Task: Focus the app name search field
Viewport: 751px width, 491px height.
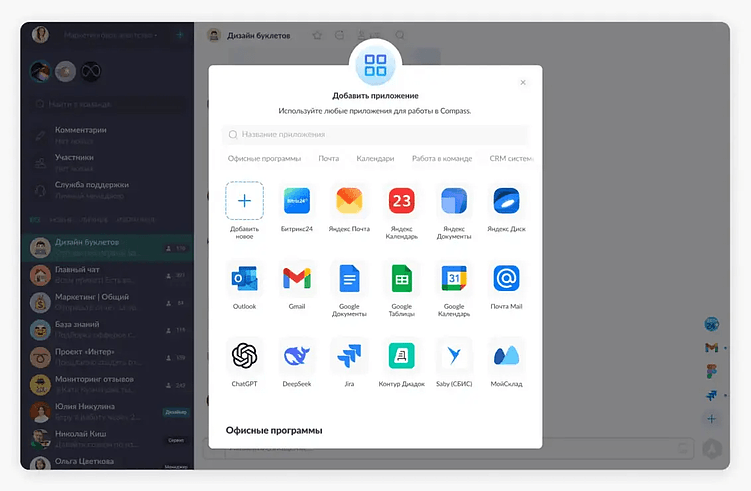Action: [376, 135]
